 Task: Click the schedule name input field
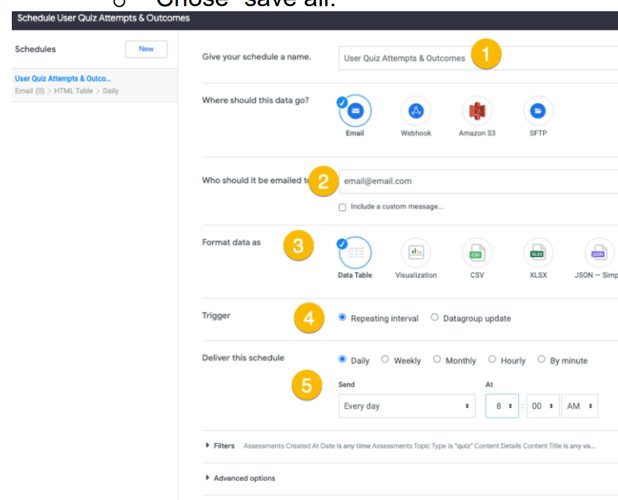pyautogui.click(x=476, y=58)
